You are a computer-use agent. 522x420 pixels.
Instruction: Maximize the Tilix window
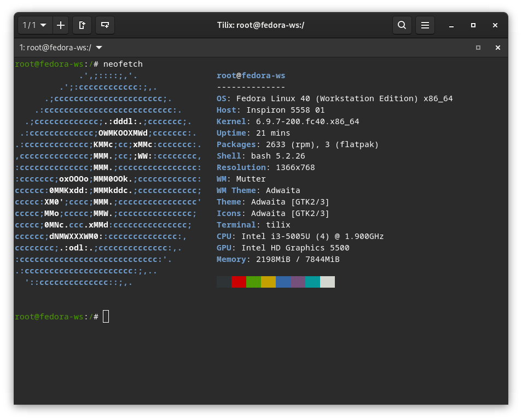coord(473,25)
